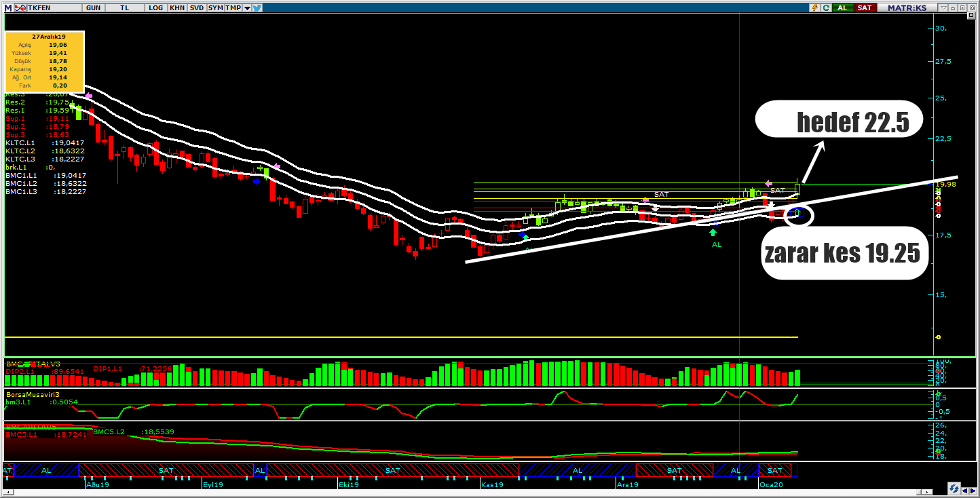This screenshot has width=980, height=498.
Task: Click the lightning bolt icon
Action: click(x=814, y=7)
